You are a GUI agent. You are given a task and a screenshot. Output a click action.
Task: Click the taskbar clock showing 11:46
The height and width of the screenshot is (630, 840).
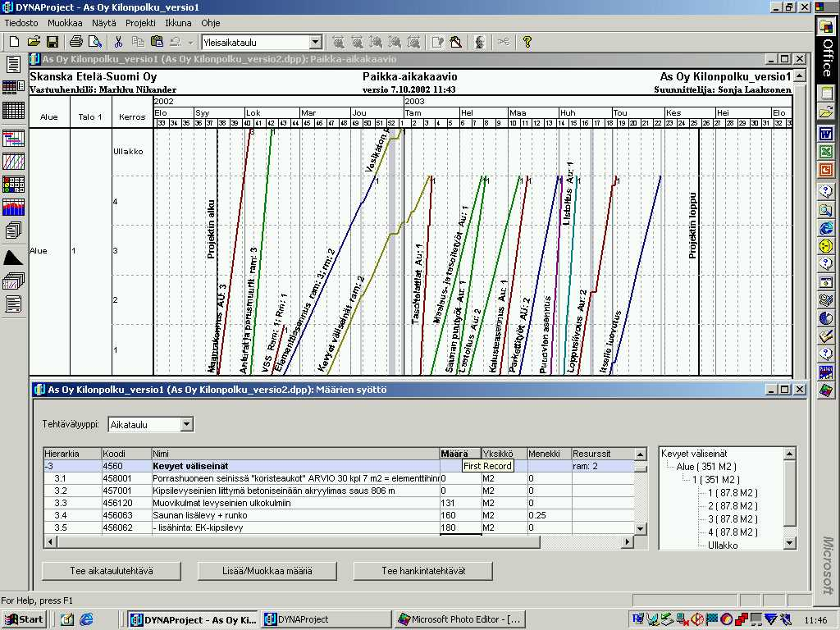click(815, 620)
